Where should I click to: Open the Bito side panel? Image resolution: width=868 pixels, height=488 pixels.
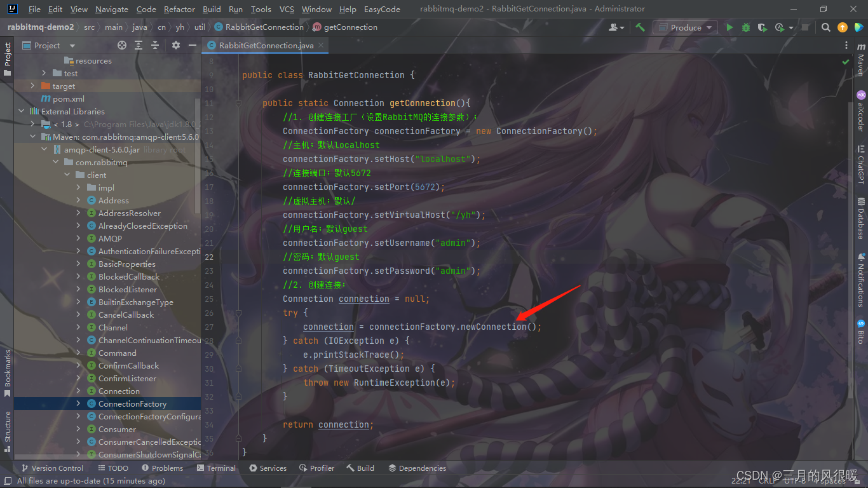pyautogui.click(x=861, y=331)
